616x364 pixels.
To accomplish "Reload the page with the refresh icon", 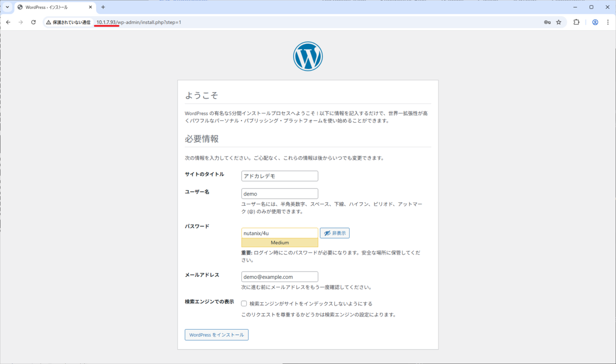I will pyautogui.click(x=33, y=22).
